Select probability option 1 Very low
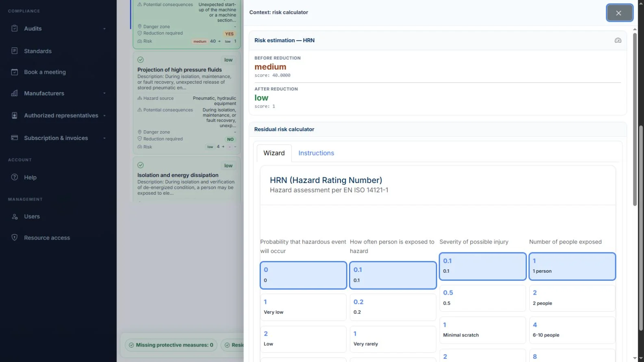Image resolution: width=644 pixels, height=362 pixels. (x=304, y=307)
